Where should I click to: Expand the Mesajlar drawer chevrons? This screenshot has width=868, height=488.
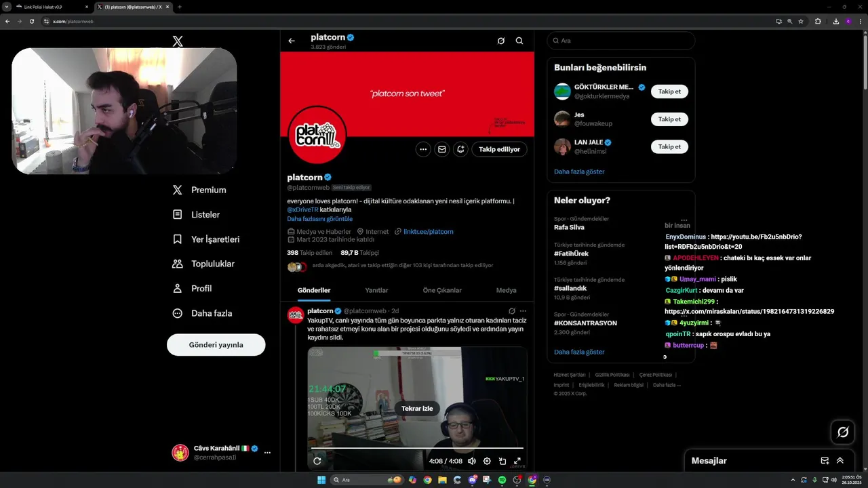pyautogui.click(x=840, y=460)
